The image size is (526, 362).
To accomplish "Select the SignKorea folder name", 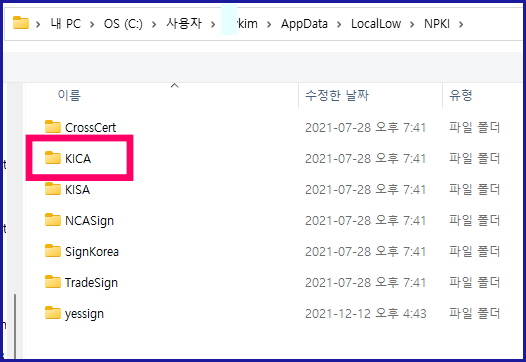I will point(92,252).
